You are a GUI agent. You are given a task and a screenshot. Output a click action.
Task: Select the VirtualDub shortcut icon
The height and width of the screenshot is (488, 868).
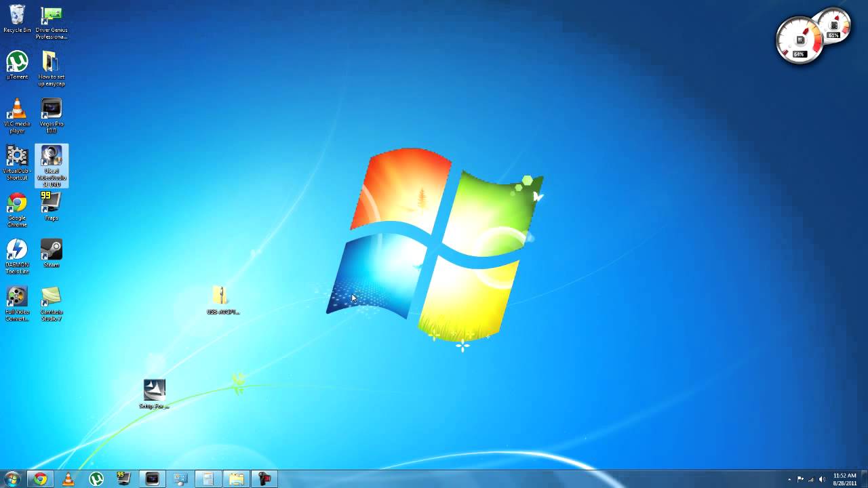tap(17, 163)
